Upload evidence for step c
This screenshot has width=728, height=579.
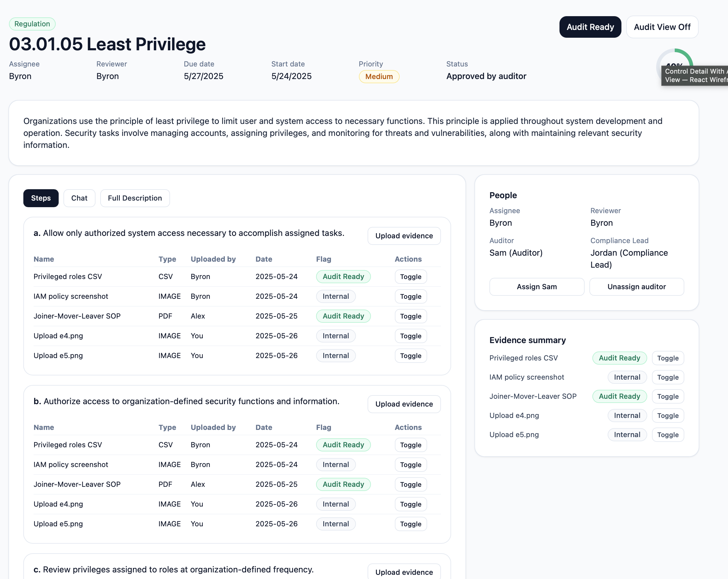pyautogui.click(x=404, y=572)
